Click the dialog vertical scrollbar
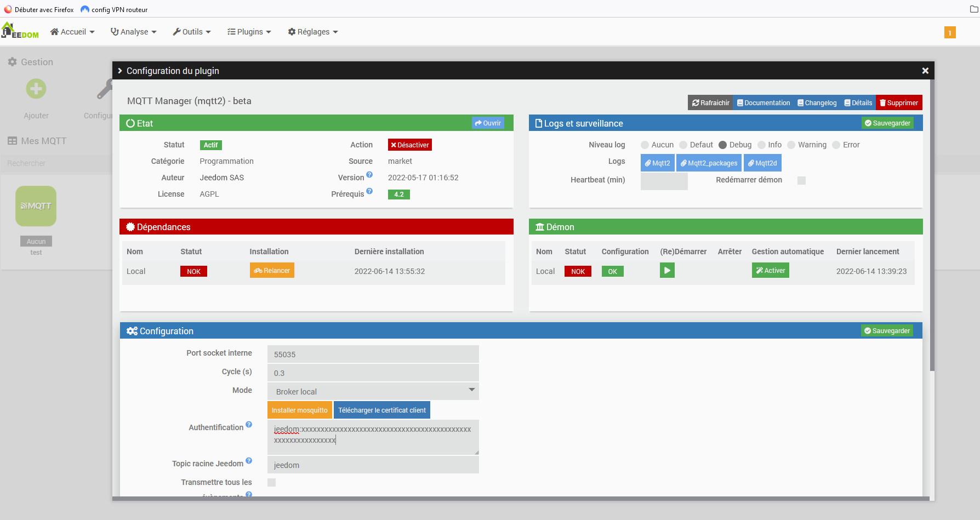Screen dimensions: 980x520 932,225
